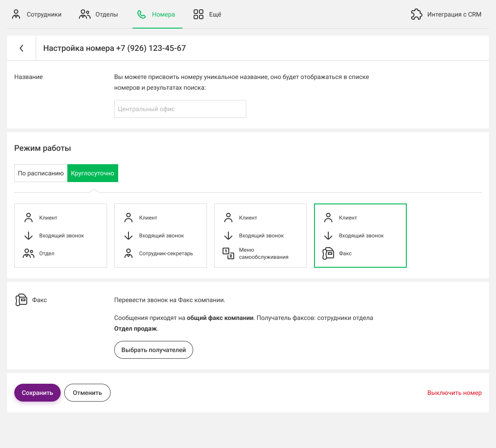Click group icon in Отдел card
Screen dimensions: 496x448
pyautogui.click(x=29, y=253)
